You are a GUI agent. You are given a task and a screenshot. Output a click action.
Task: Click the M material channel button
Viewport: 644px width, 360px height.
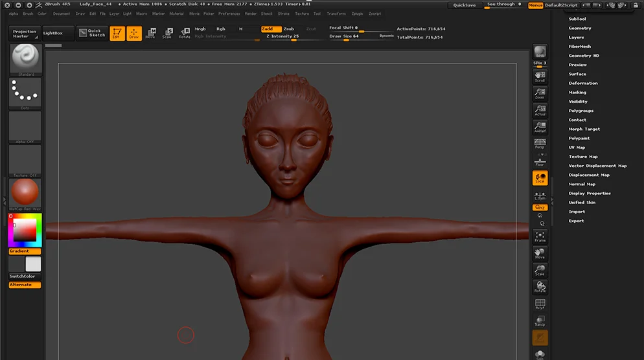240,28
